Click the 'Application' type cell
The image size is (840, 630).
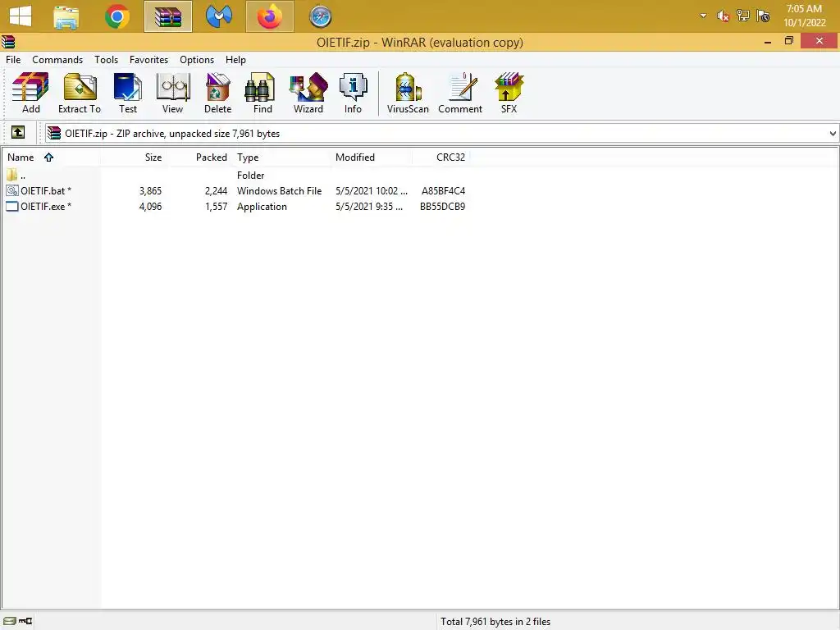[x=262, y=207]
